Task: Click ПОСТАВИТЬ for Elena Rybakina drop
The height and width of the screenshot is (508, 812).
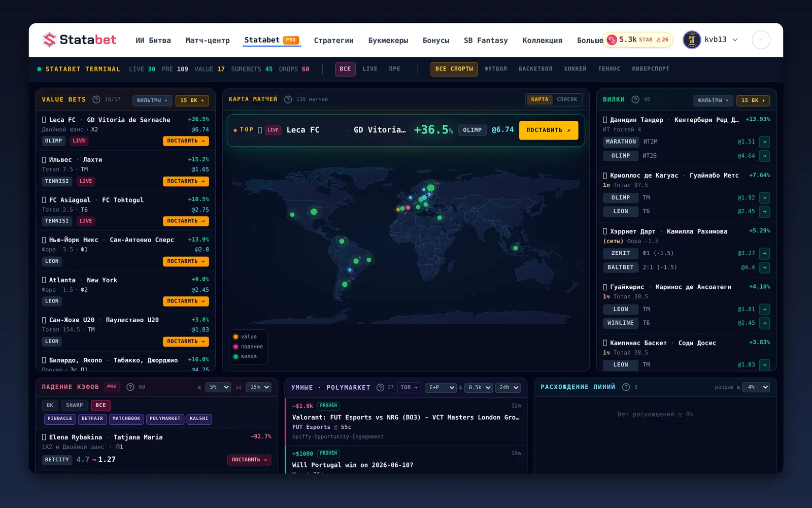Action: pos(249,460)
